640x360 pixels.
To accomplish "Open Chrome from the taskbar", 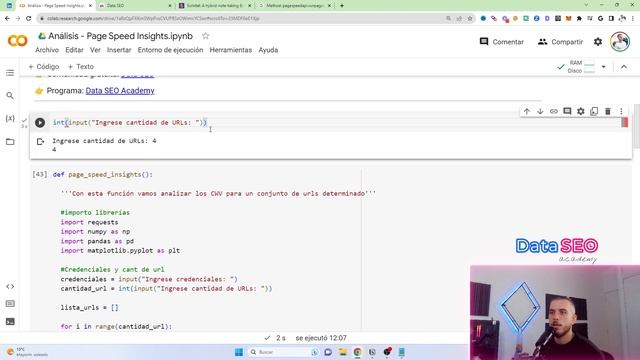I will tap(358, 352).
